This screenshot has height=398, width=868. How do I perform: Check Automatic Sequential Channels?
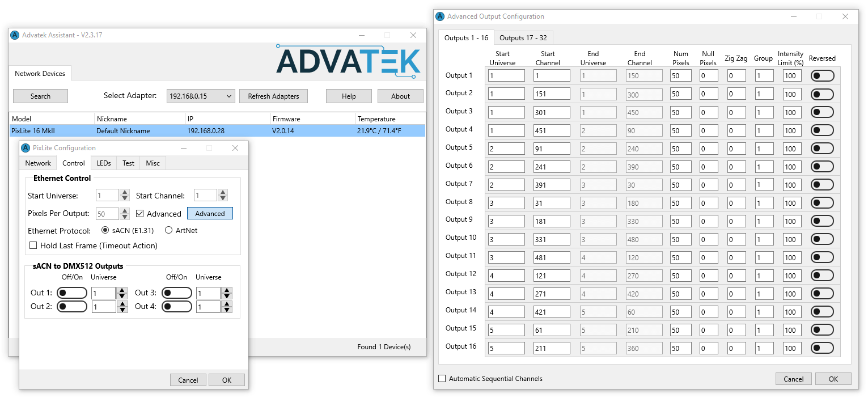pos(442,378)
